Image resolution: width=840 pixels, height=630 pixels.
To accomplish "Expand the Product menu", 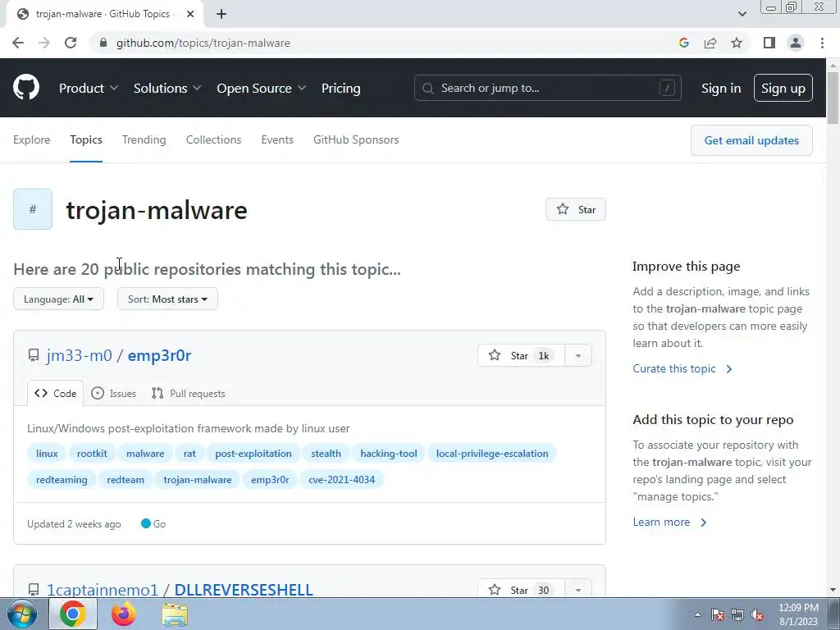I will 89,88.
